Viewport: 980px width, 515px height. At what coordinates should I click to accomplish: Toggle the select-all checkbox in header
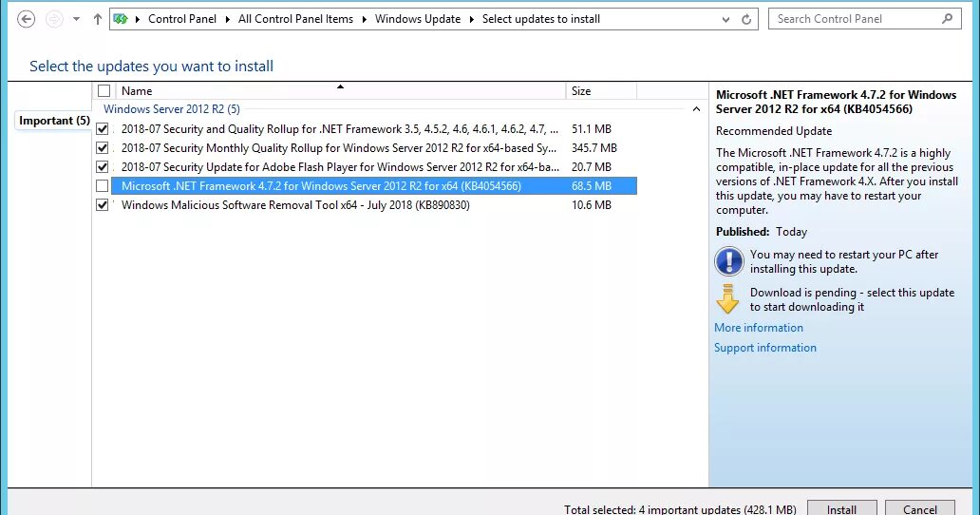(104, 90)
